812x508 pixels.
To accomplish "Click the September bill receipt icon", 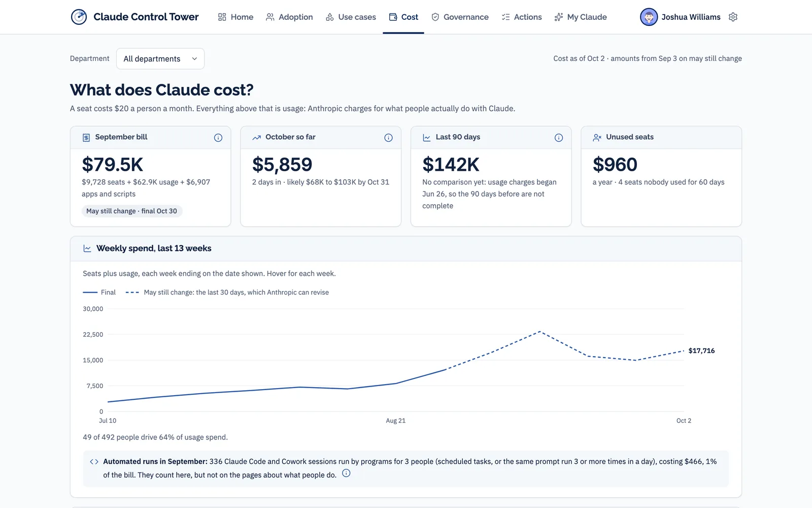I will [86, 137].
